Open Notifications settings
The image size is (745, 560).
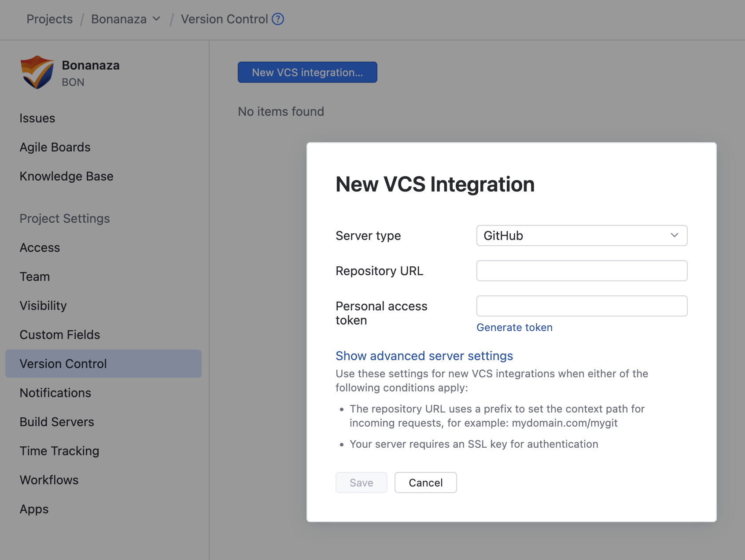[55, 393]
